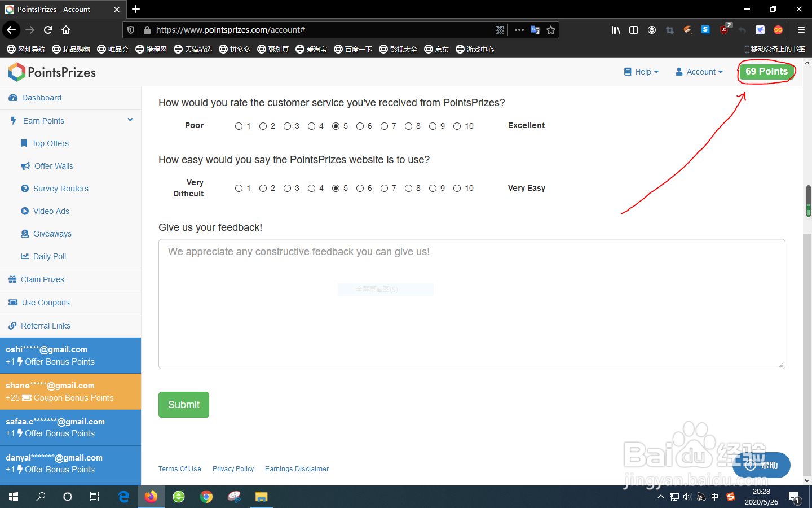
Task: Click the PointsPrizes logo
Action: click(x=52, y=72)
